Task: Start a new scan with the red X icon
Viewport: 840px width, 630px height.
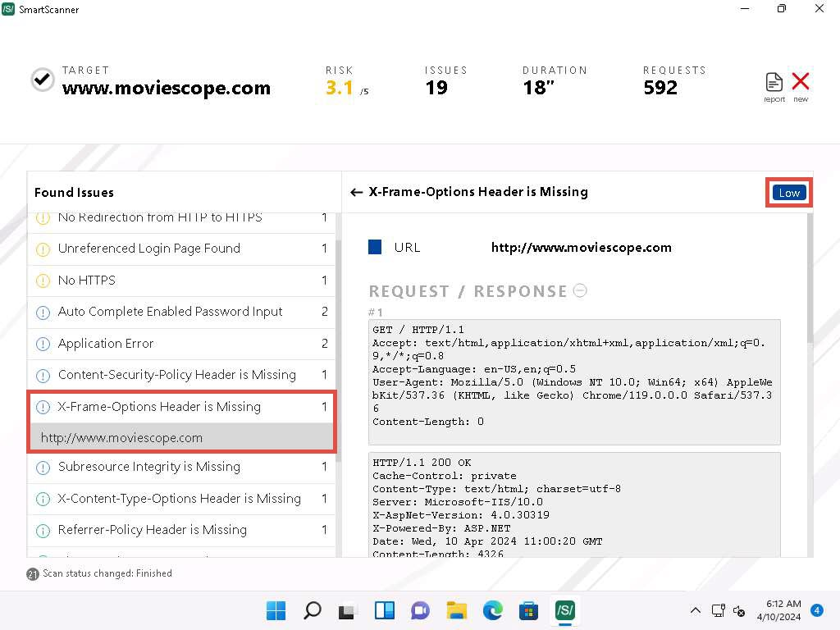Action: click(801, 84)
